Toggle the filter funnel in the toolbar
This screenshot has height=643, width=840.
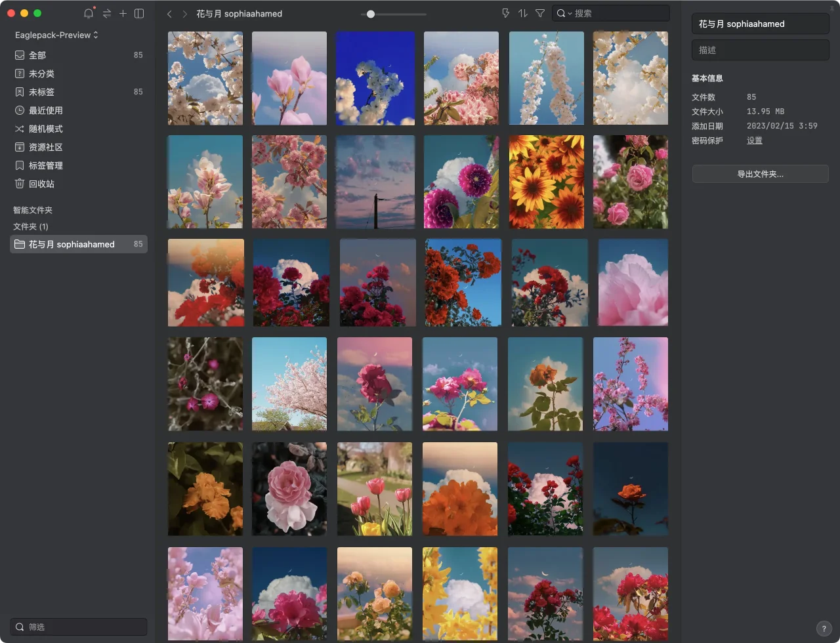click(540, 13)
